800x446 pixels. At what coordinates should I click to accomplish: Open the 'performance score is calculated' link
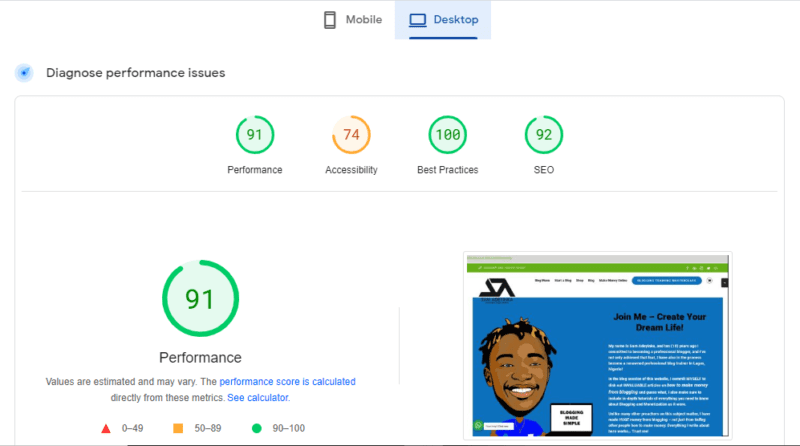(287, 382)
